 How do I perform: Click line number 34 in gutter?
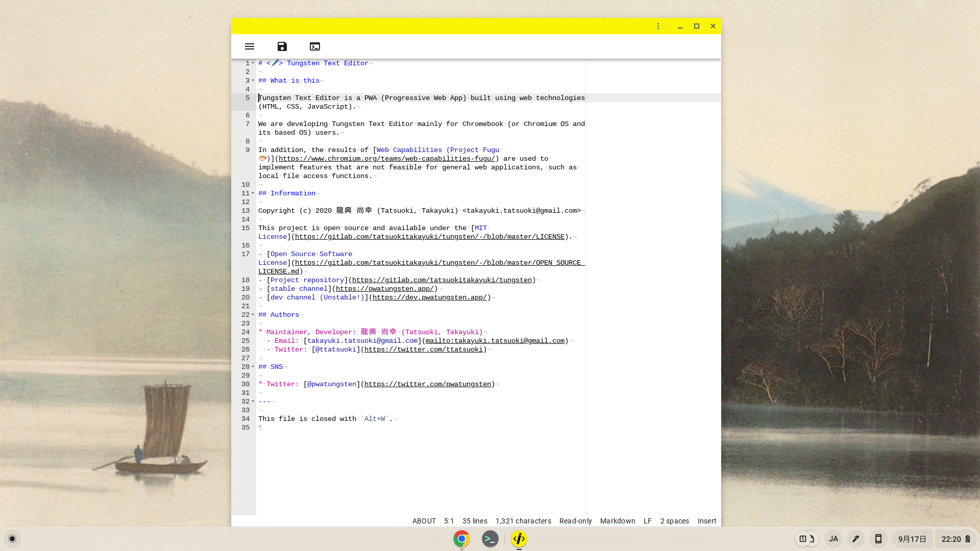click(246, 419)
